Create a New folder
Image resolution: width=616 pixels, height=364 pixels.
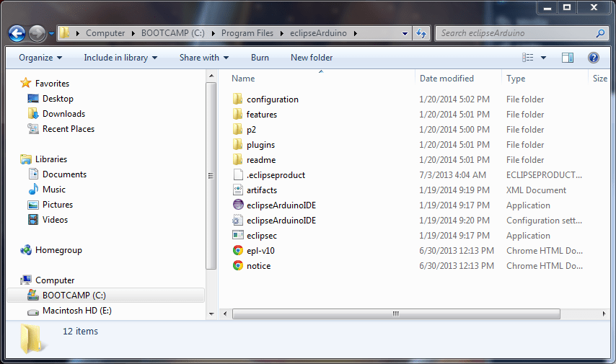(x=312, y=58)
